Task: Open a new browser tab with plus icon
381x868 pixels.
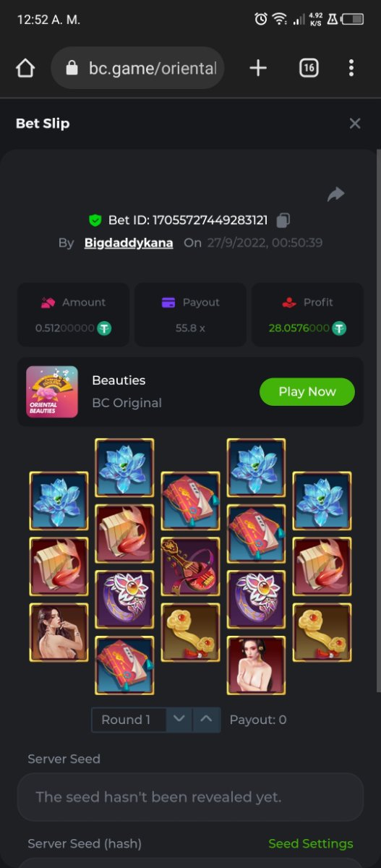Action: (x=258, y=68)
